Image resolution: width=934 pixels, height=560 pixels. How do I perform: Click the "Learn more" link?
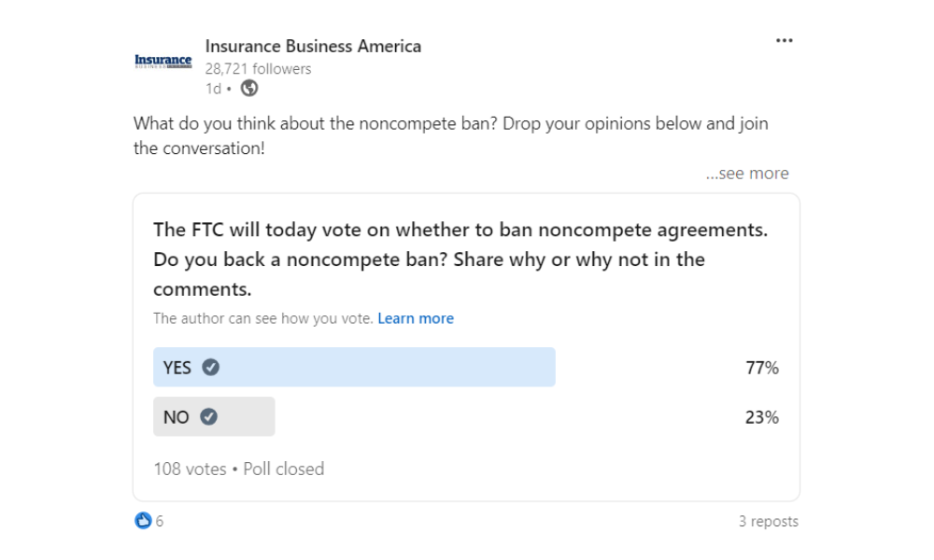[416, 318]
